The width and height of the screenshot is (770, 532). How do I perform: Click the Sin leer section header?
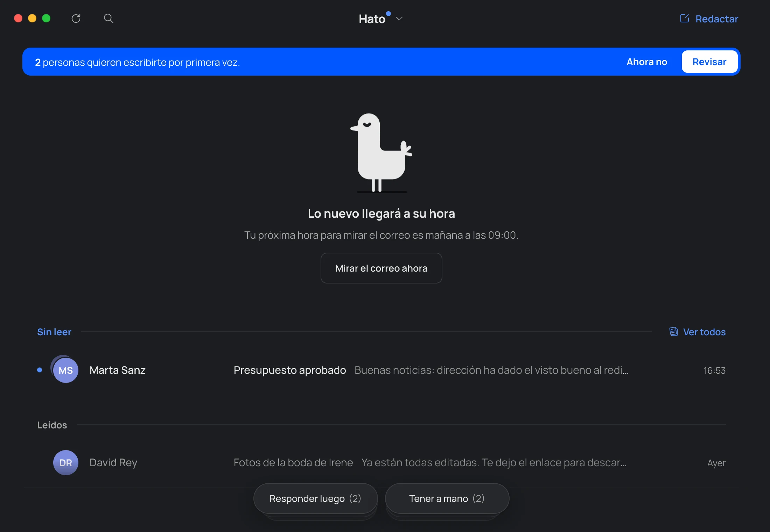[x=54, y=332]
